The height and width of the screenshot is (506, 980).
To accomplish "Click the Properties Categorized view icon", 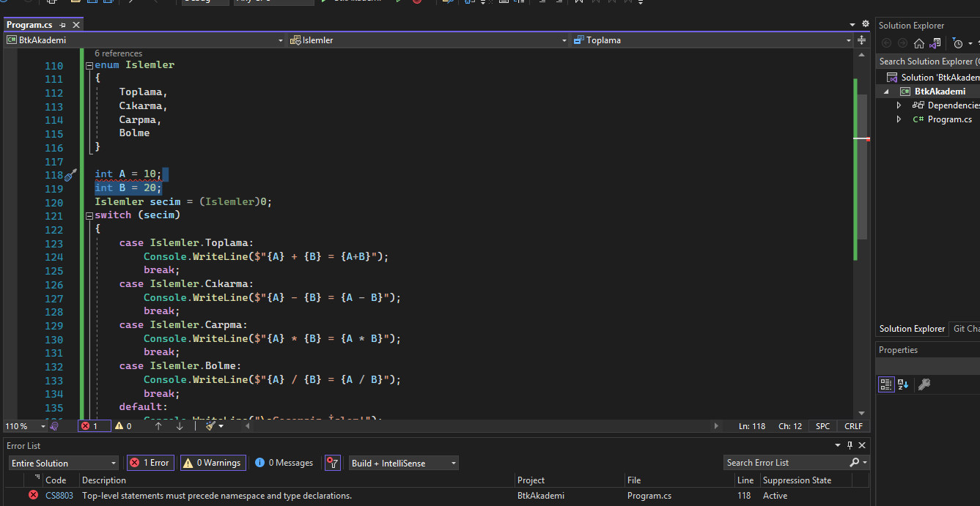I will (x=886, y=384).
